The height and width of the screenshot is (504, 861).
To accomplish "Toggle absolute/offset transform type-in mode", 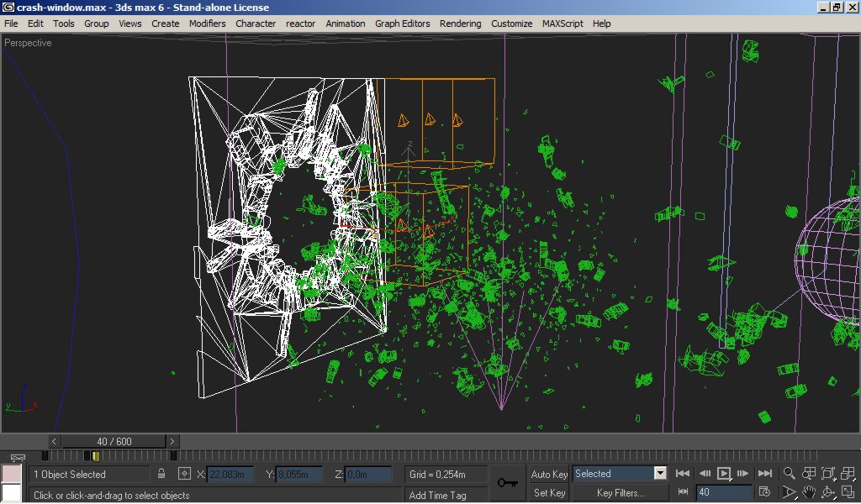I will point(184,474).
